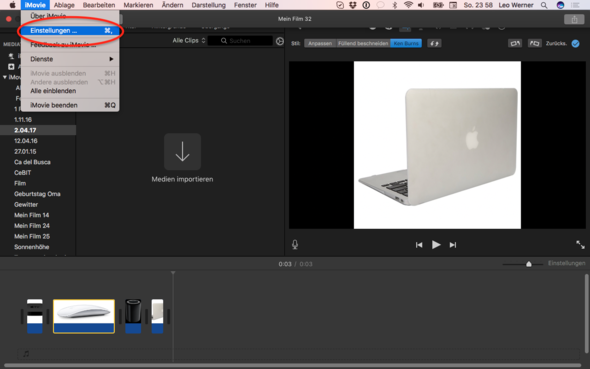This screenshot has height=369, width=590.
Task: Select the 1.11.16 event
Action: tap(23, 120)
